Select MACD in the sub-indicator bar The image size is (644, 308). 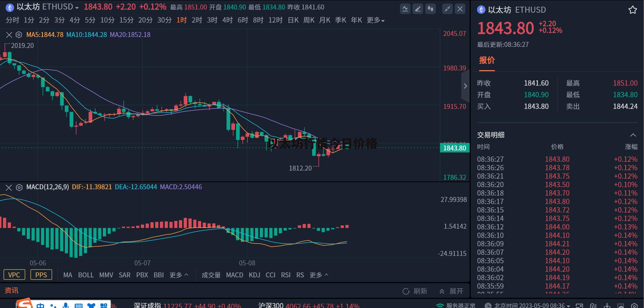(235, 275)
